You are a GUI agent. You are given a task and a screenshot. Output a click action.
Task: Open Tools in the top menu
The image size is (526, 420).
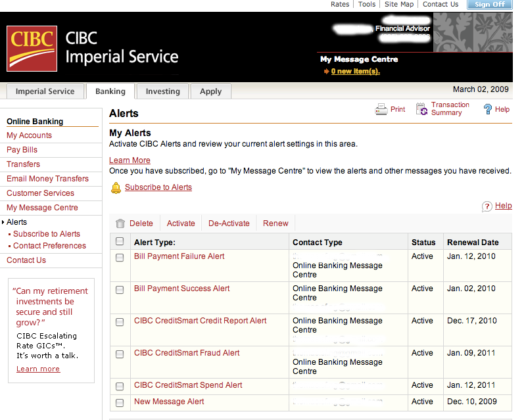point(367,5)
